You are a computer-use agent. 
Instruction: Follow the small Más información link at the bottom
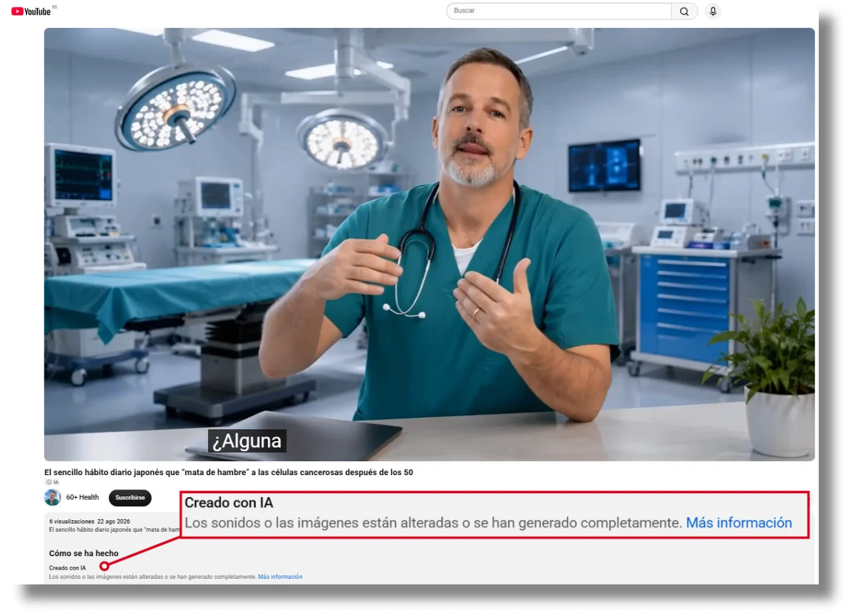pos(280,577)
